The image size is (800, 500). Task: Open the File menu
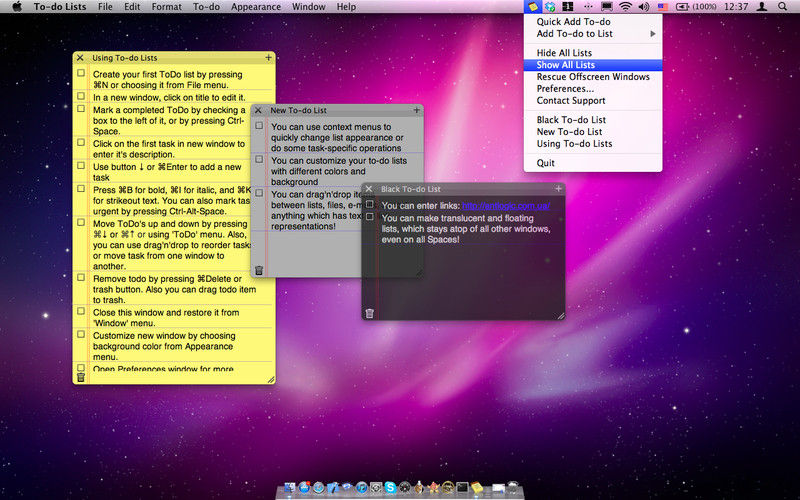[105, 7]
